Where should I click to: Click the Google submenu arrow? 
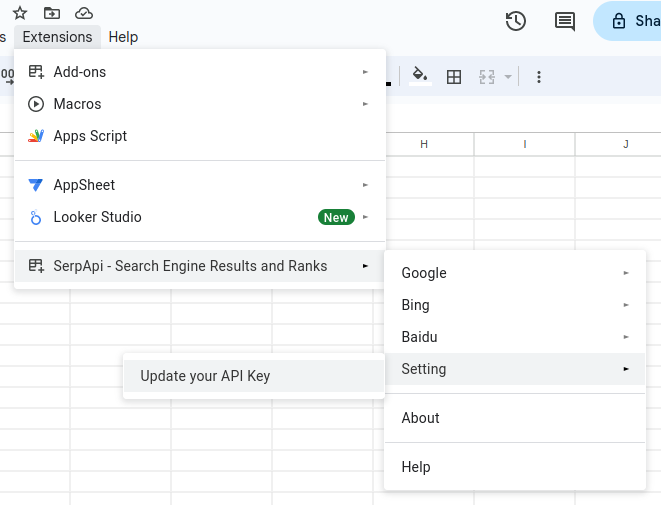click(x=626, y=273)
